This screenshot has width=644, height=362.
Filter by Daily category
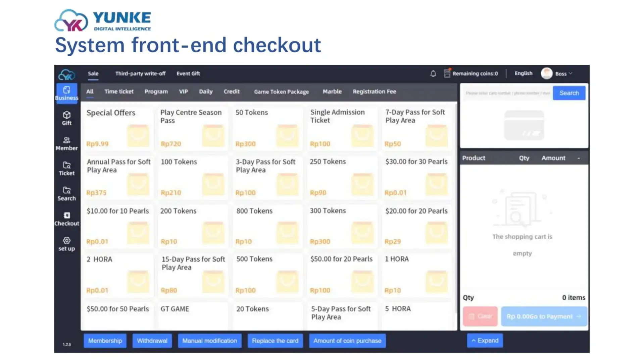click(205, 92)
